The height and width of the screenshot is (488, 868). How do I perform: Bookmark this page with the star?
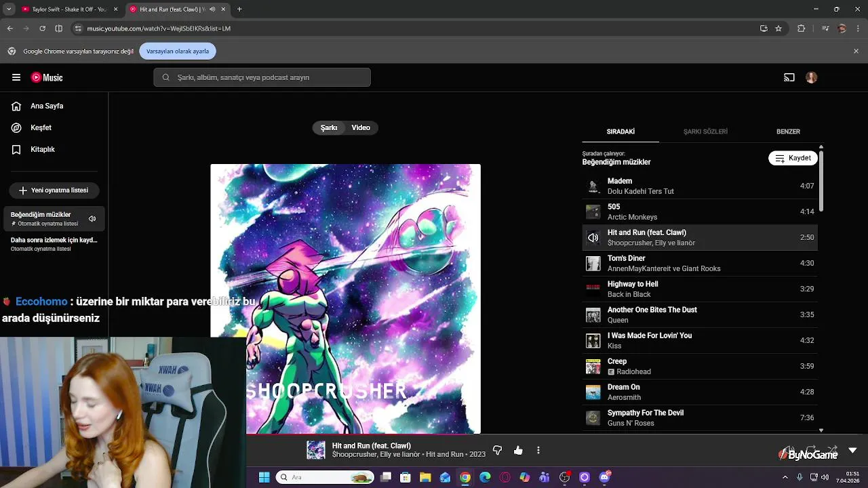pyautogui.click(x=778, y=28)
